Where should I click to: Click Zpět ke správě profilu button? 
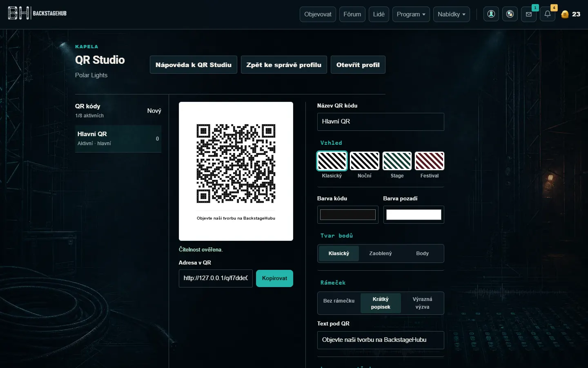click(284, 65)
